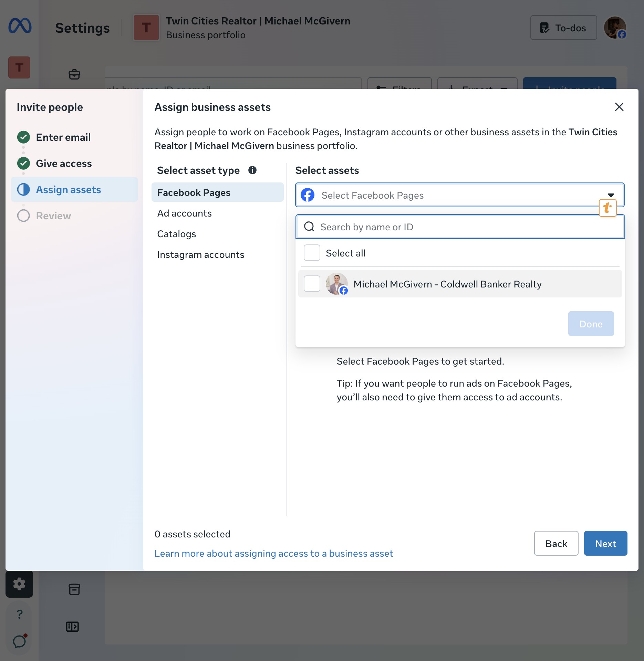Click the Give access completed checkmark icon
This screenshot has width=644, height=661.
click(x=23, y=163)
